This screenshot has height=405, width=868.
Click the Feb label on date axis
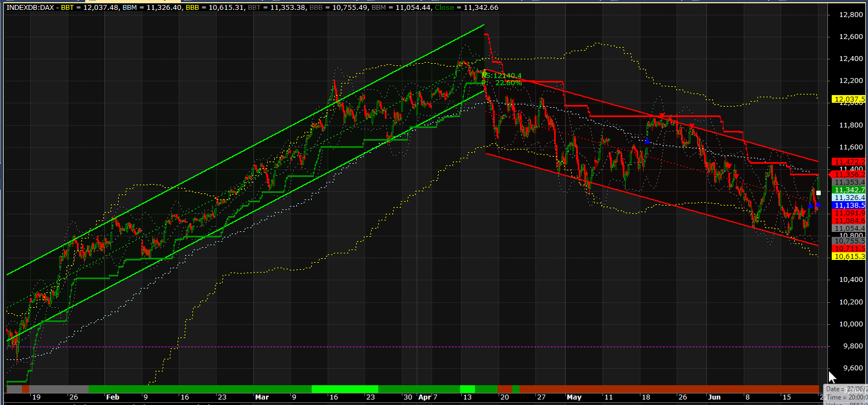pyautogui.click(x=113, y=397)
